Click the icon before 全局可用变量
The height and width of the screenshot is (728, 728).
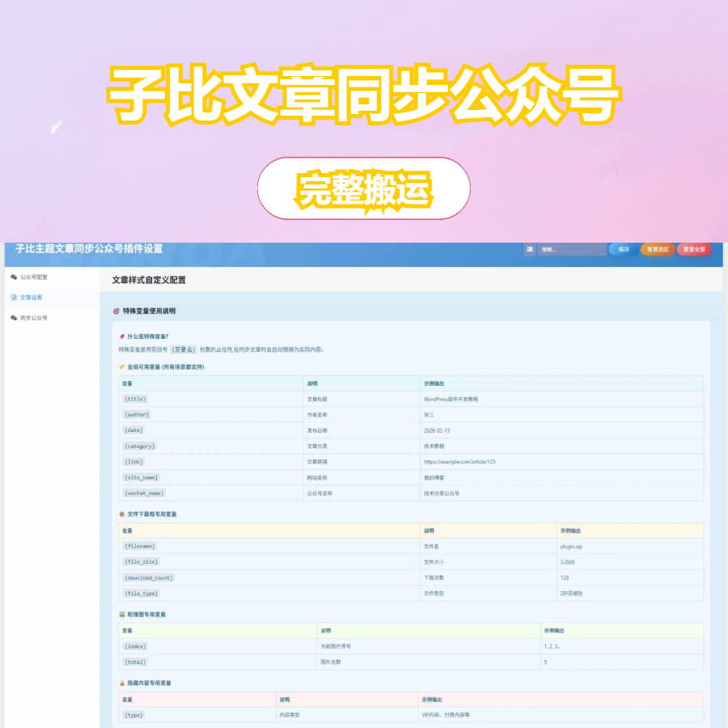coord(121,366)
